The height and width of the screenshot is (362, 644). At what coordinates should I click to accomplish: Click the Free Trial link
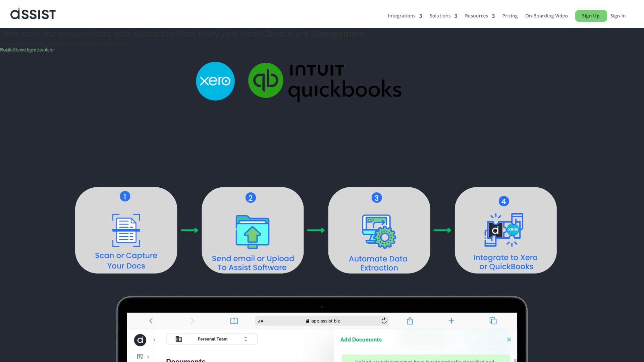coord(37,50)
